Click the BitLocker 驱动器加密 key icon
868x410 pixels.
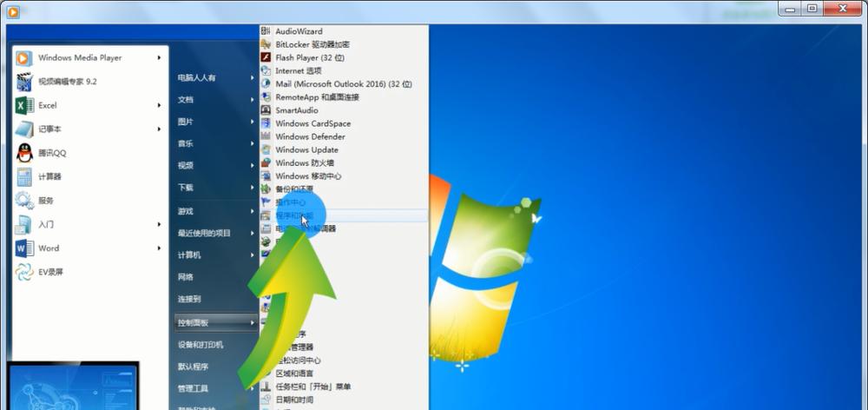266,44
